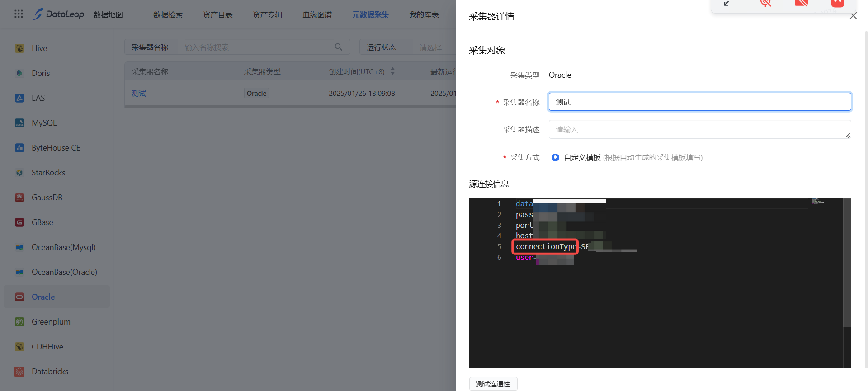Open the 血缘图谱 tab
Image resolution: width=868 pixels, height=391 pixels.
pos(317,14)
